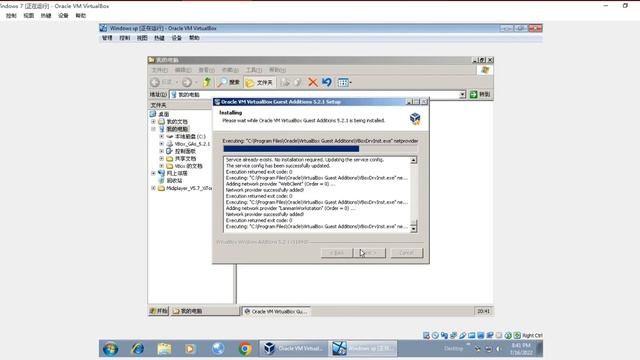Click the log scrollbar down arrow

413,229
